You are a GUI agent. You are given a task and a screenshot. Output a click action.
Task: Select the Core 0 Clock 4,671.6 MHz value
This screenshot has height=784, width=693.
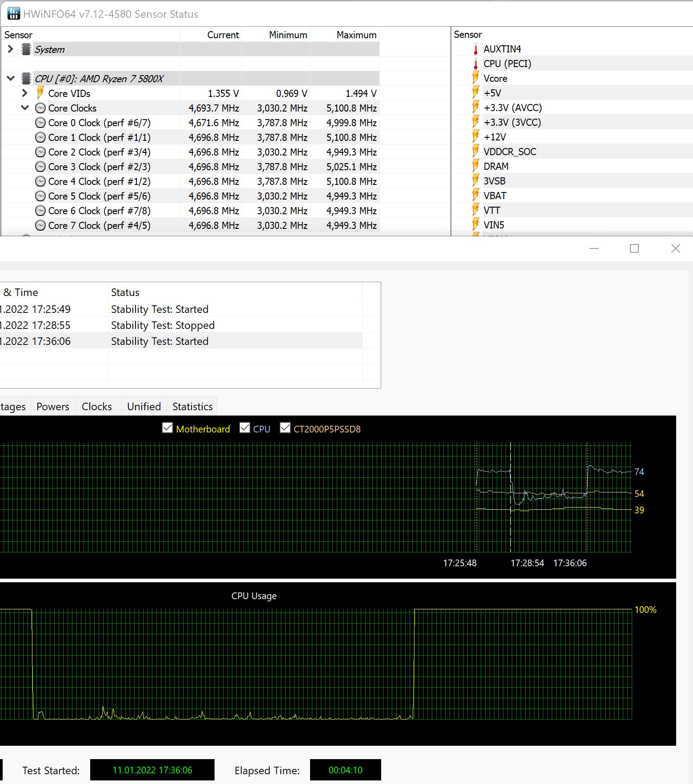214,123
